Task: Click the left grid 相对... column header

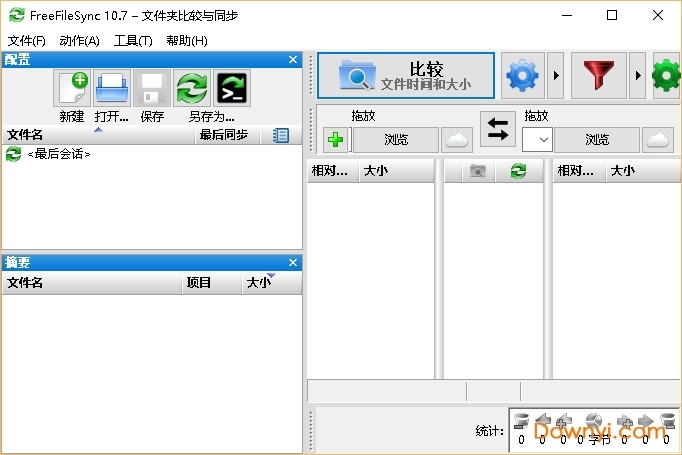Action: [333, 171]
